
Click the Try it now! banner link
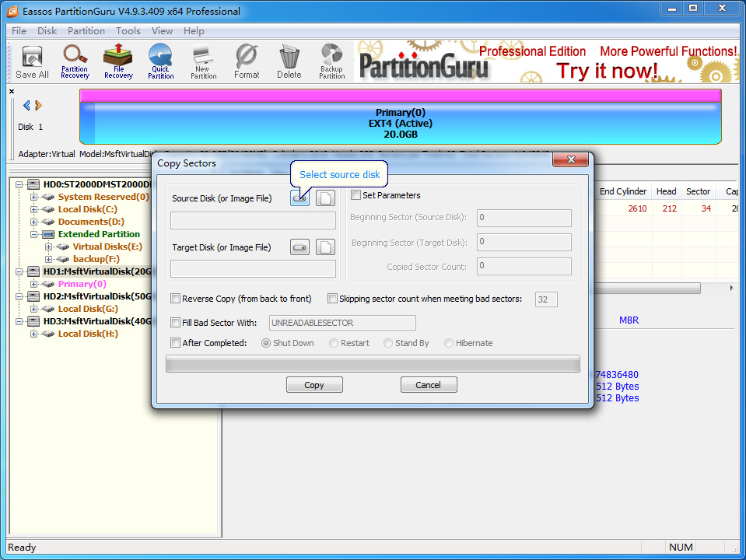pos(607,71)
